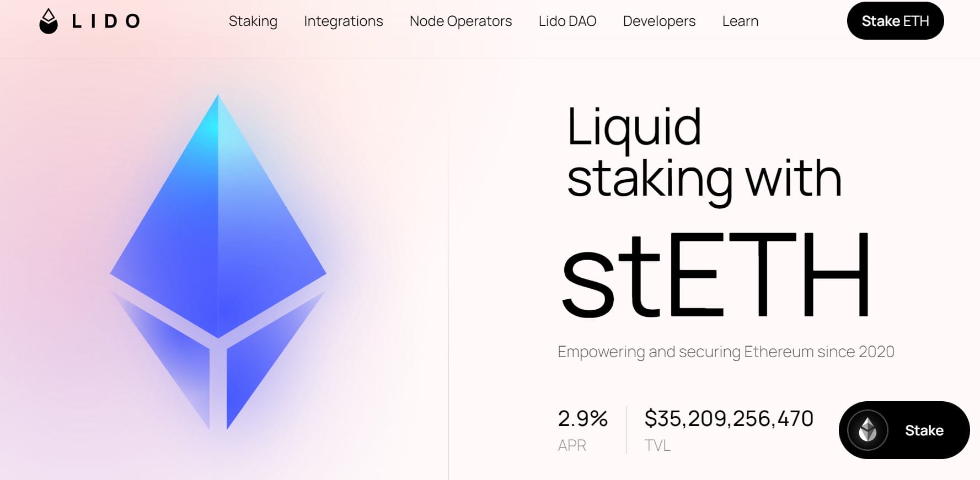
Task: Click the "Empowering and securing Ethereum" tagline
Action: pyautogui.click(x=725, y=352)
